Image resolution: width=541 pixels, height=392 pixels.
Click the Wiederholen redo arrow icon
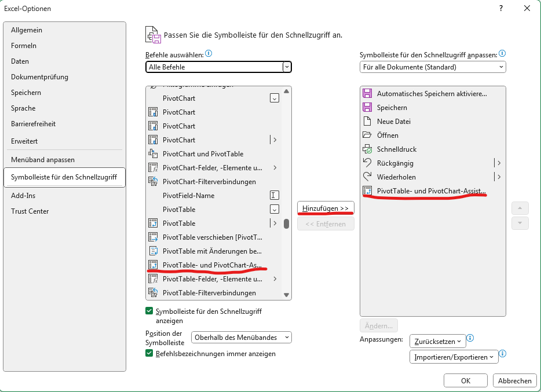click(x=367, y=177)
